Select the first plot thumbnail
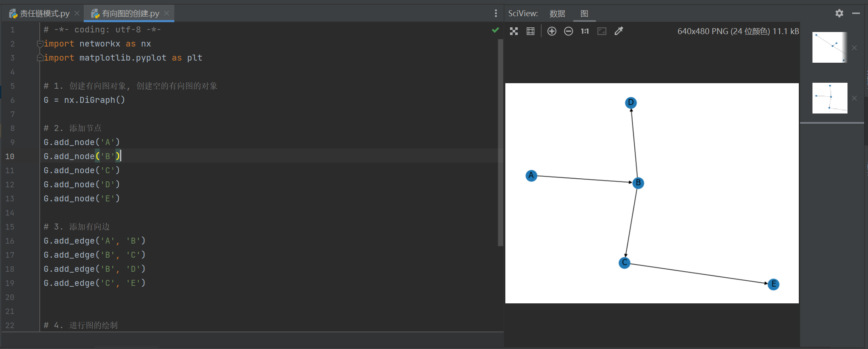This screenshot has width=868, height=349. (830, 47)
